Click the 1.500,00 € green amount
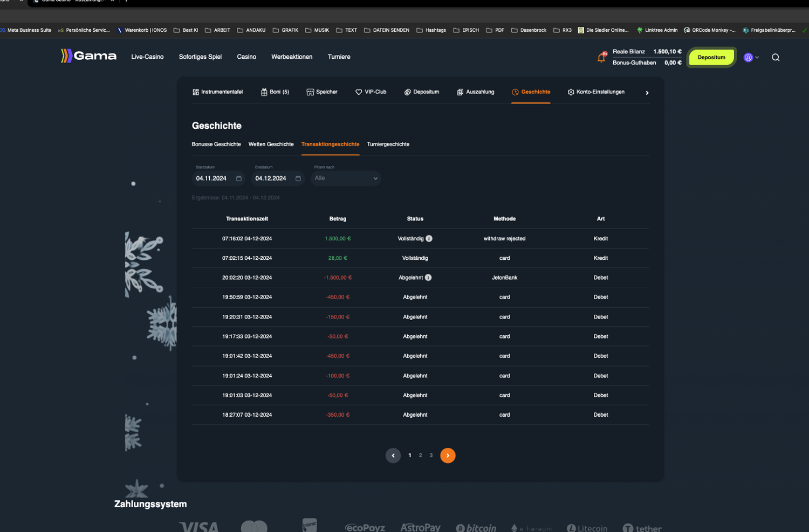 (x=338, y=239)
